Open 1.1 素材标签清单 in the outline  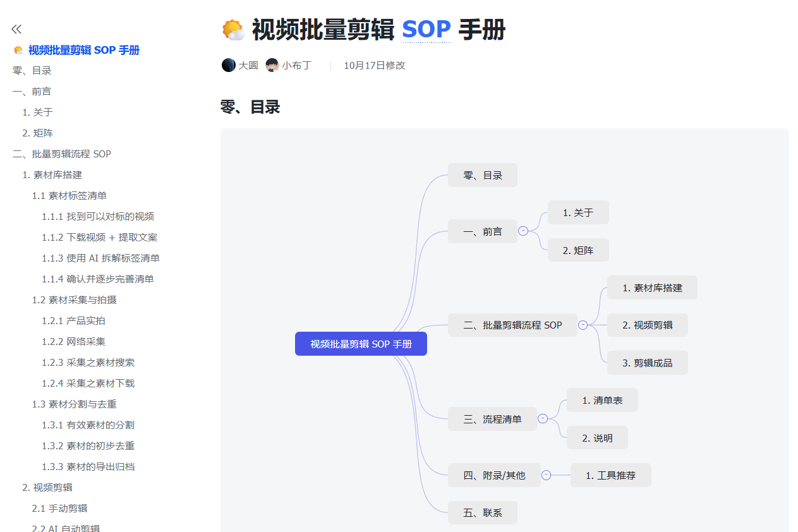coord(70,196)
